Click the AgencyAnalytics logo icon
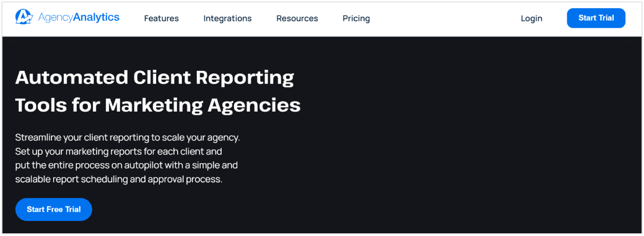644x236 pixels. pyautogui.click(x=25, y=18)
